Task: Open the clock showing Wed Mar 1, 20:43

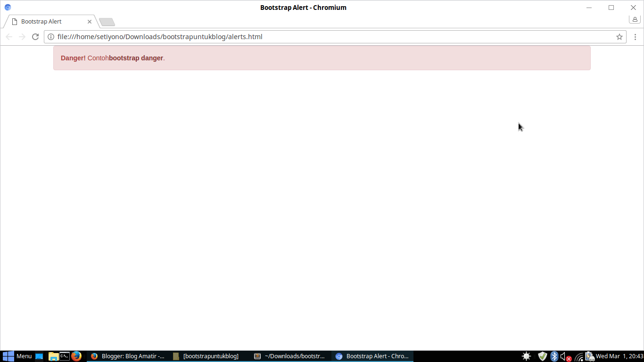Action: click(x=619, y=356)
